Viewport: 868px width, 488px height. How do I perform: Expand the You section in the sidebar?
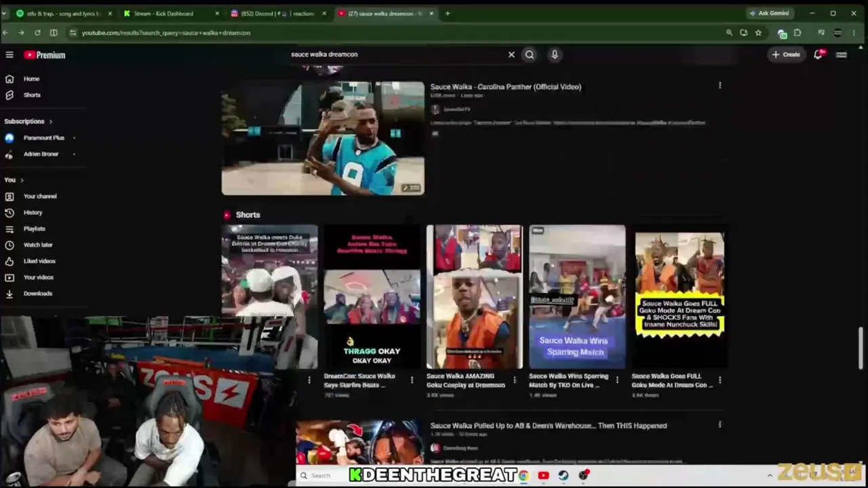(x=14, y=180)
